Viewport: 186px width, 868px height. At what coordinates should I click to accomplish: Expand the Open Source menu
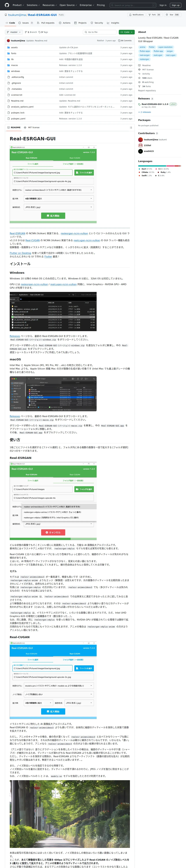coord(68,5)
